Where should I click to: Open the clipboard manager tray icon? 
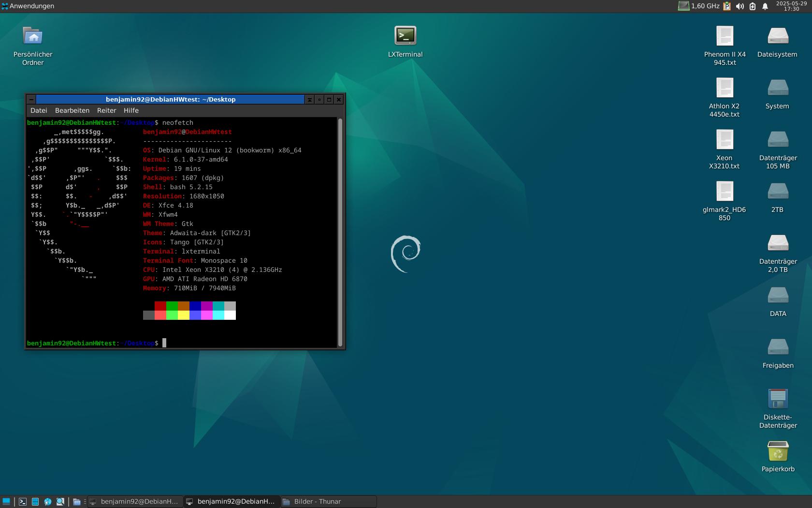727,6
